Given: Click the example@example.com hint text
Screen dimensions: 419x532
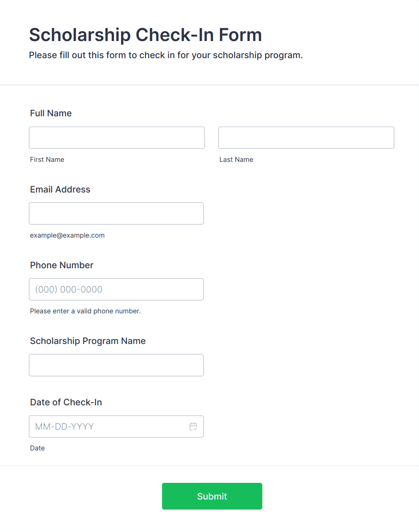Looking at the screenshot, I should 67,235.
